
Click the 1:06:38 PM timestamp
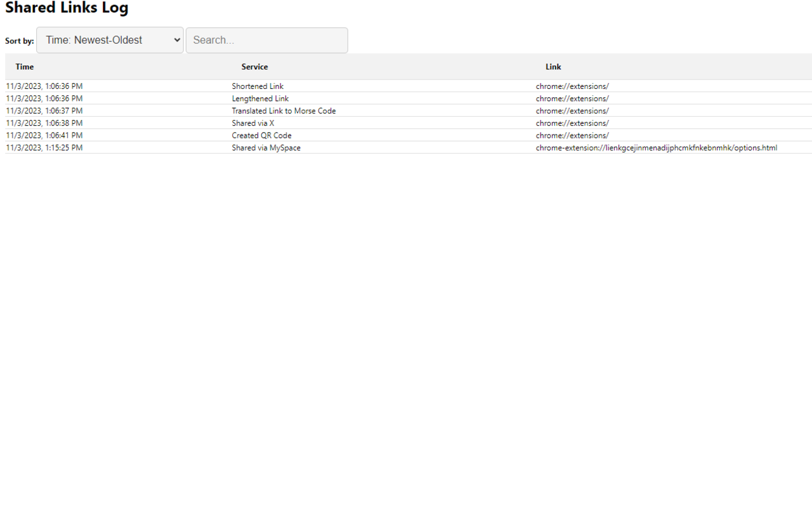click(x=44, y=123)
